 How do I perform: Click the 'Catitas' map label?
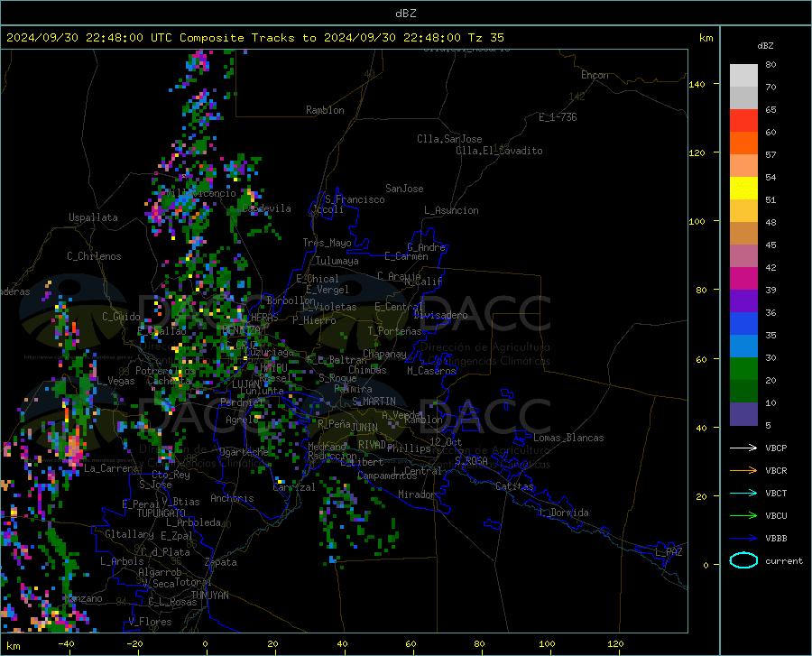(514, 486)
